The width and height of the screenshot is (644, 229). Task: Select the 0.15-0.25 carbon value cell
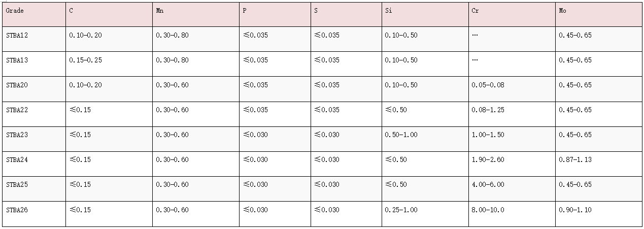pos(85,60)
